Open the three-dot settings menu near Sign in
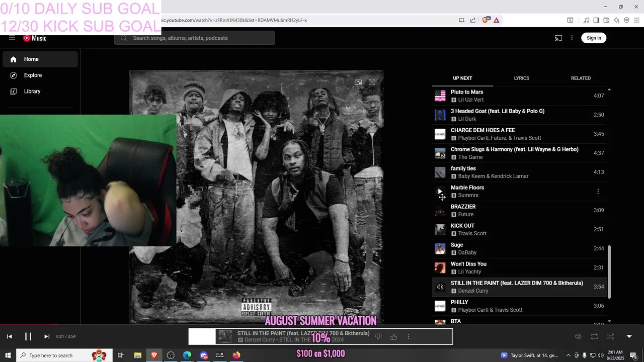This screenshot has height=362, width=644. (x=572, y=38)
